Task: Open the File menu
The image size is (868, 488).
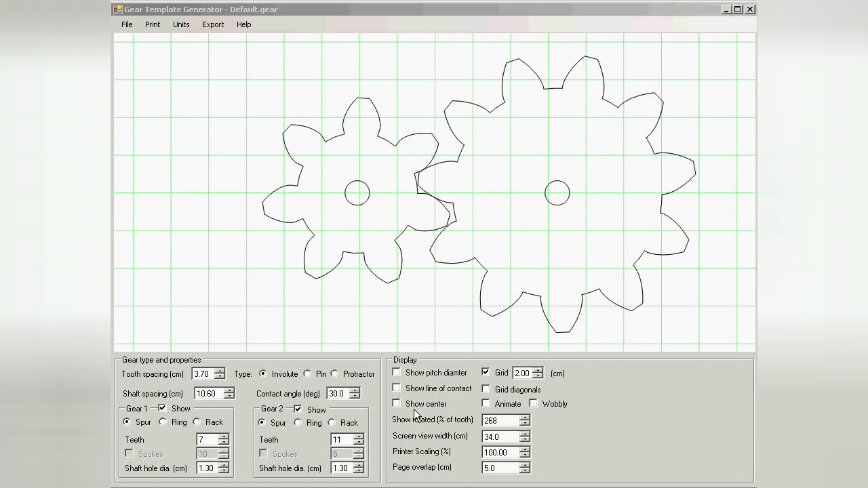Action: pyautogui.click(x=127, y=24)
